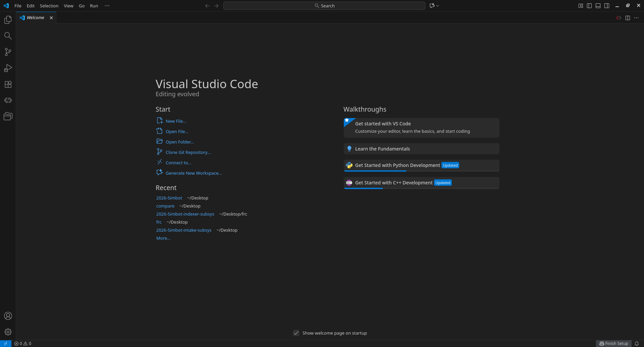
Task: Click the New File document icon
Action: [x=160, y=121]
